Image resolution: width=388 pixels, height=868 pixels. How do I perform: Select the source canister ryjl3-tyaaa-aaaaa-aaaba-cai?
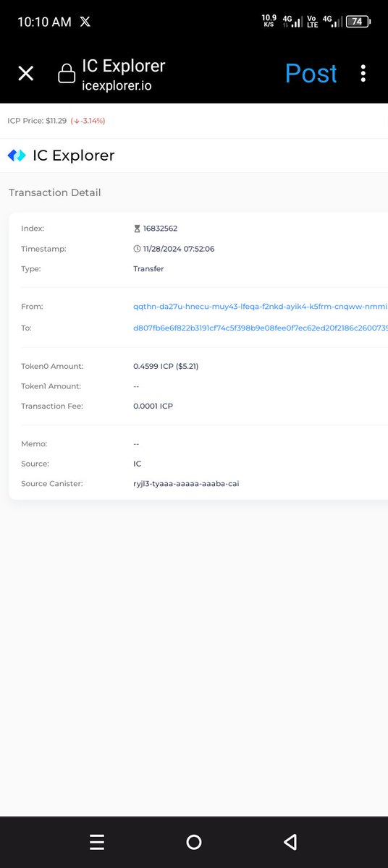186,483
